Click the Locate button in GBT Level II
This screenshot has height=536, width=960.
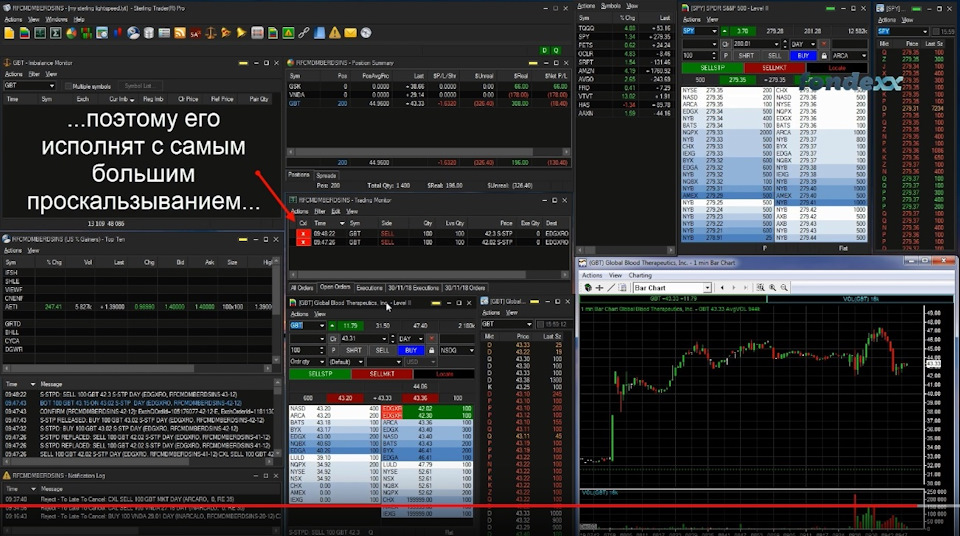click(x=444, y=374)
